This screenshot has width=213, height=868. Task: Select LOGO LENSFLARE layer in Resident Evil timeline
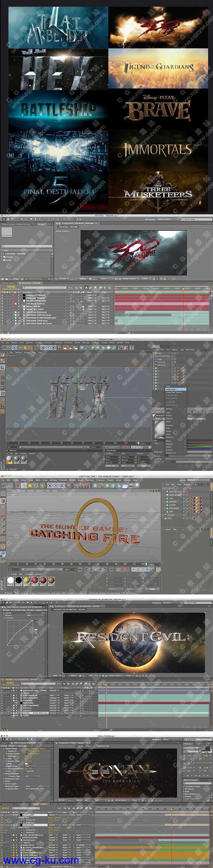click(30, 696)
